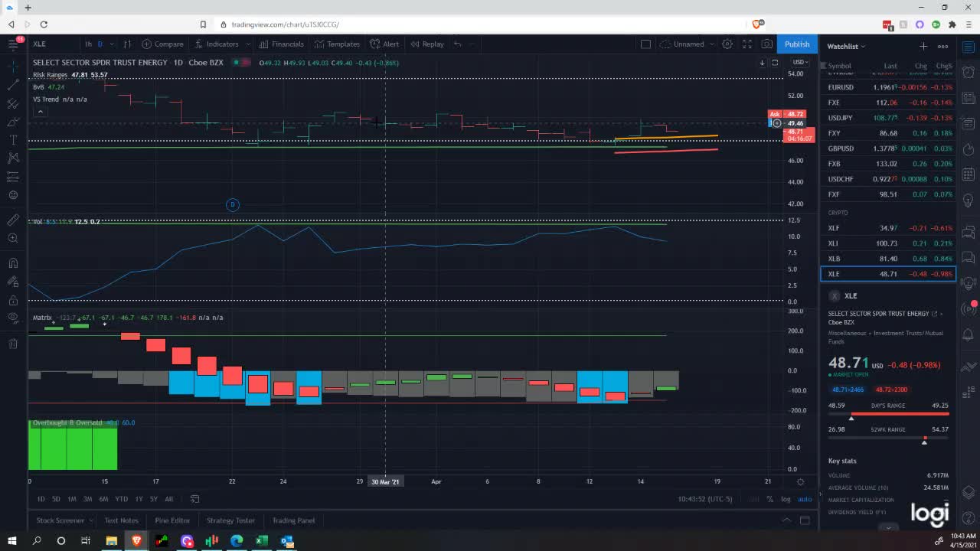This screenshot has width=980, height=551.
Task: Open the TradingView hamburger main menu
Action: pos(13,44)
